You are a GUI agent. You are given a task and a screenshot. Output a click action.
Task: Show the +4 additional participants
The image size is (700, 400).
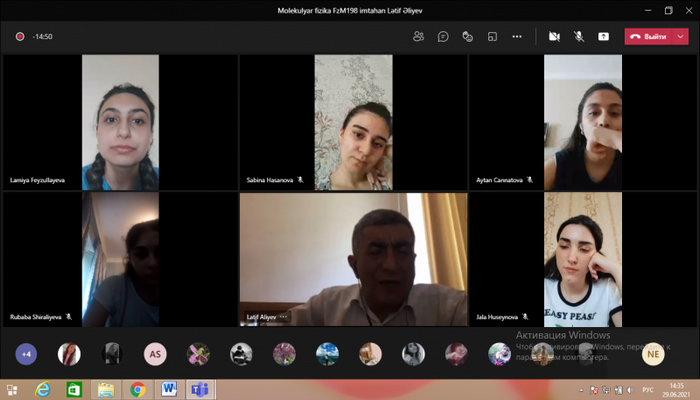tap(27, 353)
